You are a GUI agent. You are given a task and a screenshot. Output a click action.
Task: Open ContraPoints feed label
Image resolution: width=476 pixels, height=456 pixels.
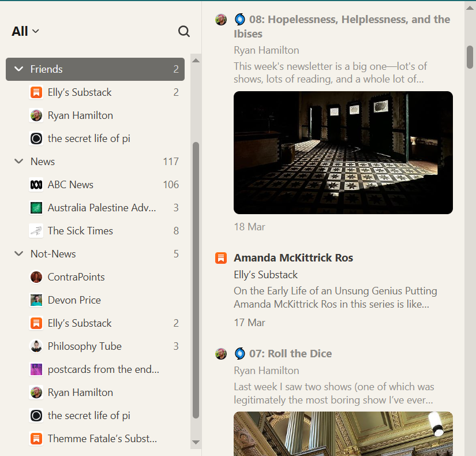point(76,277)
